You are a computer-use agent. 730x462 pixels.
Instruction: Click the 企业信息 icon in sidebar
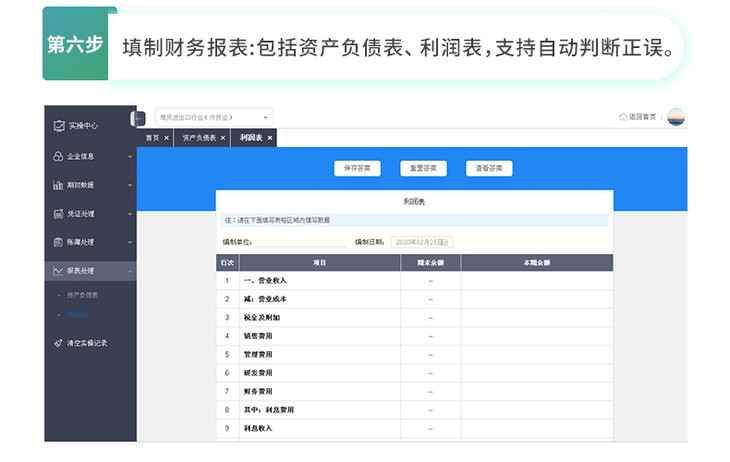(x=58, y=156)
